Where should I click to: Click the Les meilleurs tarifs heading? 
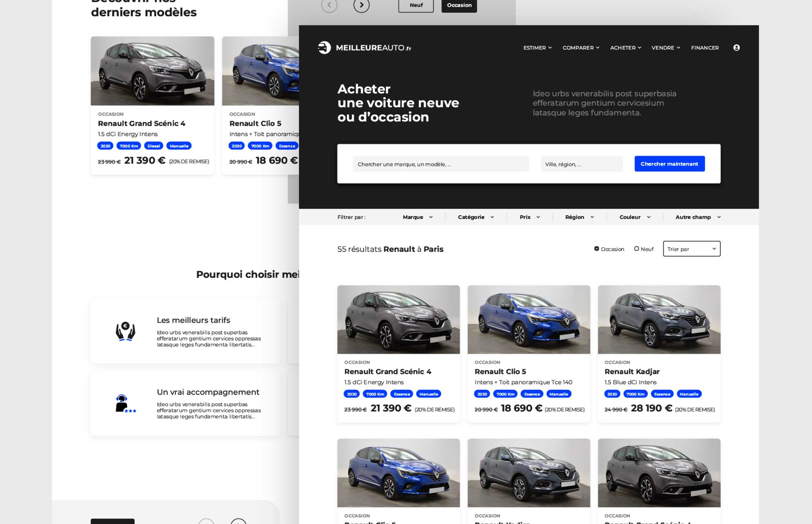point(193,320)
